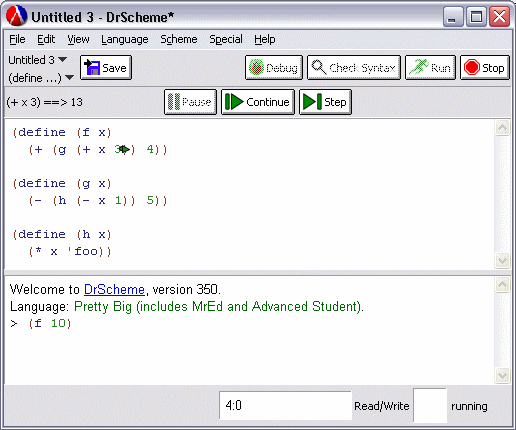Click the Check Syntax button
Screen dimensions: 516x430
(354, 68)
